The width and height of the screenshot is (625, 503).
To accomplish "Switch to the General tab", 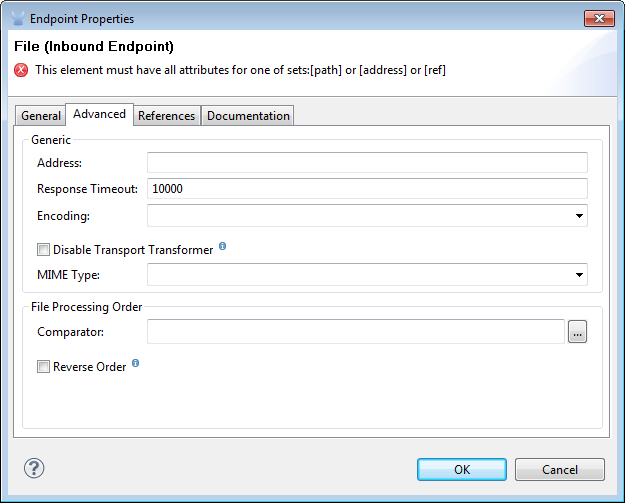I will click(41, 116).
